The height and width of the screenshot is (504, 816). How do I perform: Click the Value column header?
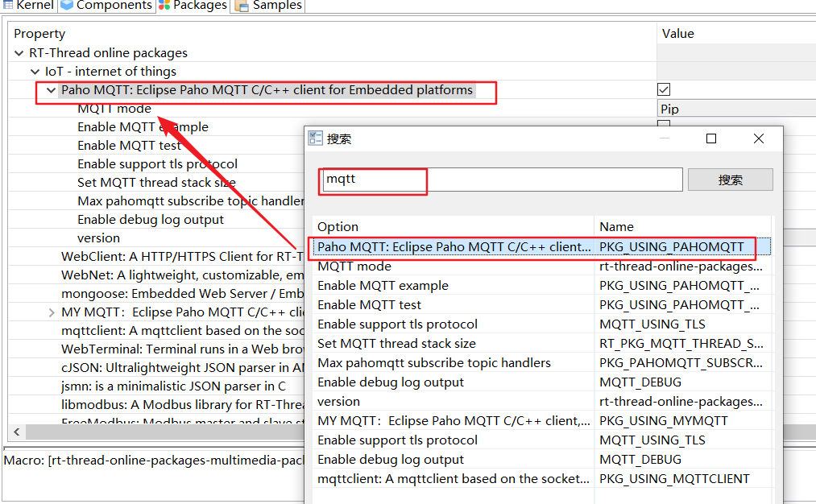click(x=678, y=34)
